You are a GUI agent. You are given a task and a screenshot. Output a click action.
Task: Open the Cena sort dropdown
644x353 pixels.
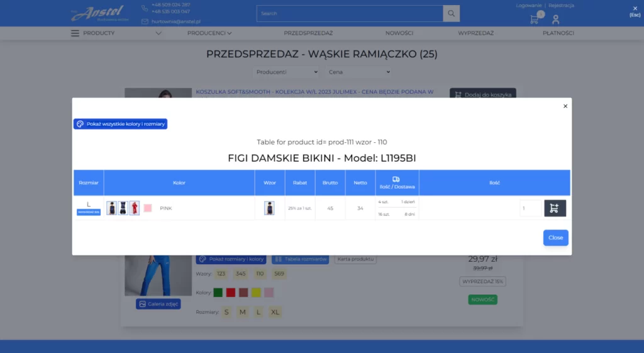358,72
